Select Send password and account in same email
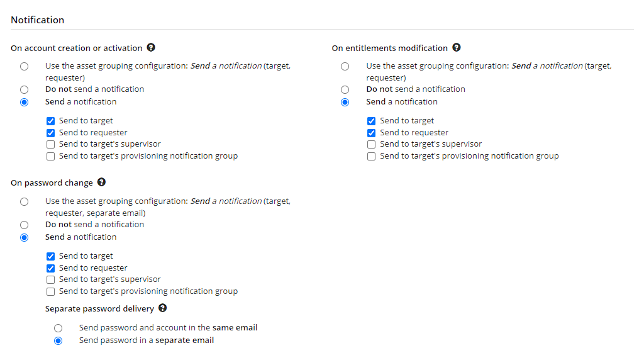The height and width of the screenshot is (360, 644). (x=58, y=328)
